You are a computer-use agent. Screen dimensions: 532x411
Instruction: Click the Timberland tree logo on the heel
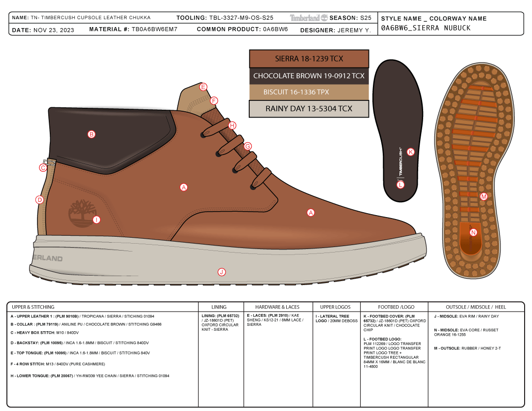[82, 213]
